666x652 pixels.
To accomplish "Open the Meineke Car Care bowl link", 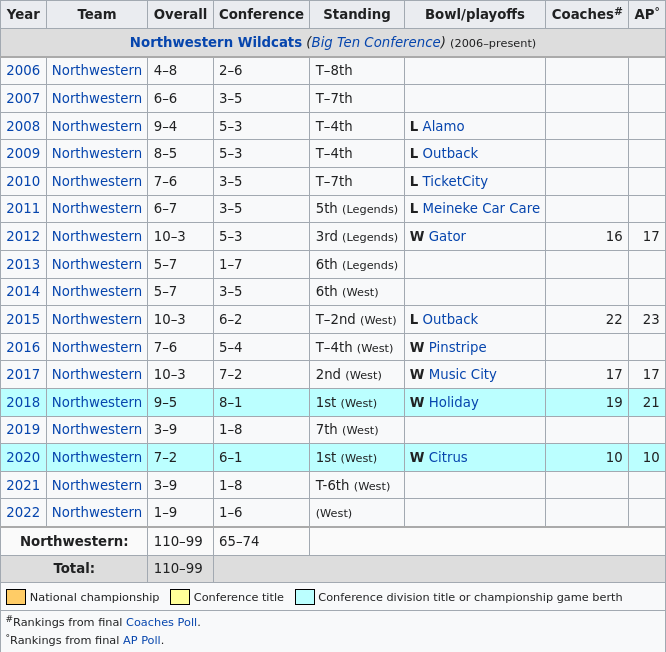I will click(481, 208).
